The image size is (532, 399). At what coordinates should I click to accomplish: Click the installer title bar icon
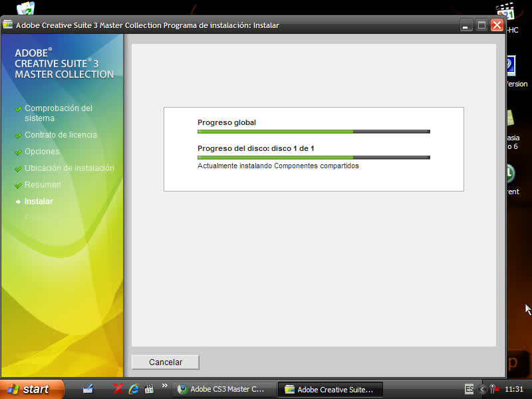pyautogui.click(x=8, y=25)
